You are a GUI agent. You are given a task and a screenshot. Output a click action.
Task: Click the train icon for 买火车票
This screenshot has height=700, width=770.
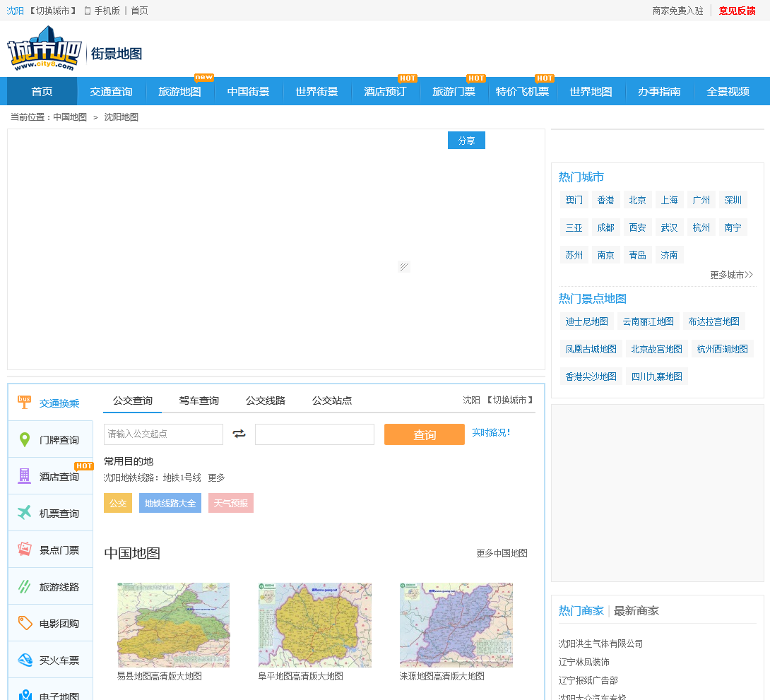tap(25, 660)
